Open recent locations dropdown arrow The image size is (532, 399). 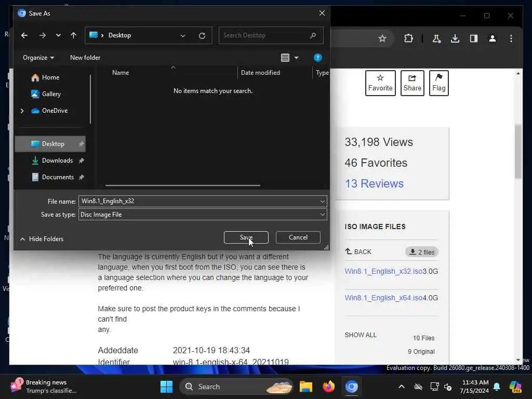tap(58, 35)
